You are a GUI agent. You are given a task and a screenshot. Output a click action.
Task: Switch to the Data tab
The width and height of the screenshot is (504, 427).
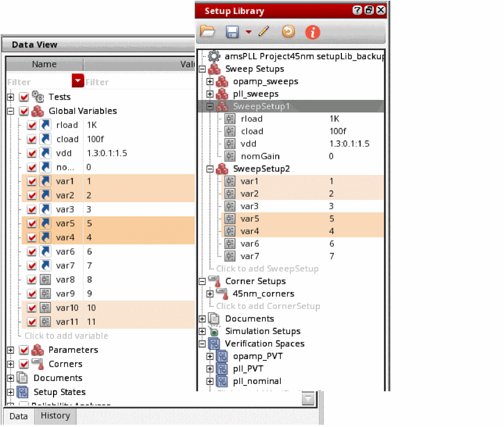tap(19, 416)
